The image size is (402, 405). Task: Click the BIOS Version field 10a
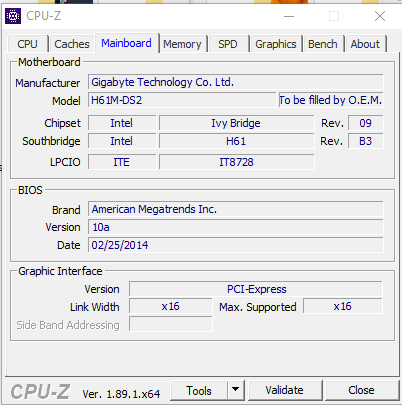coord(236,227)
